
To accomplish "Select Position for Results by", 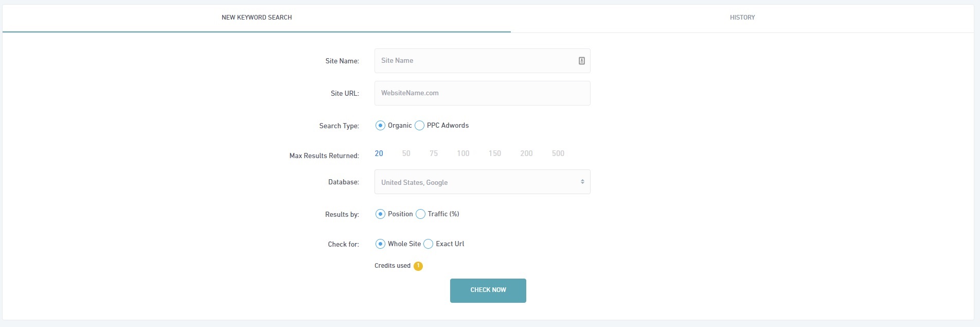I will (x=380, y=214).
